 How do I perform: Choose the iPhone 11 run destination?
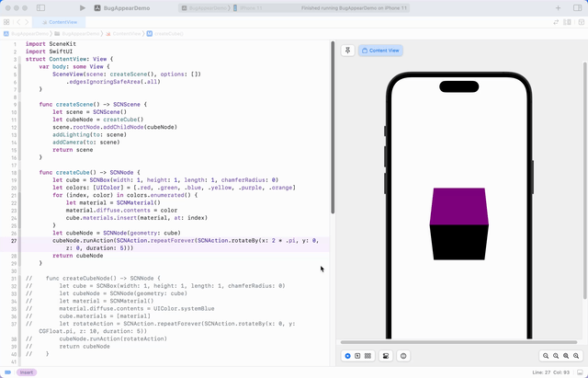click(x=248, y=8)
